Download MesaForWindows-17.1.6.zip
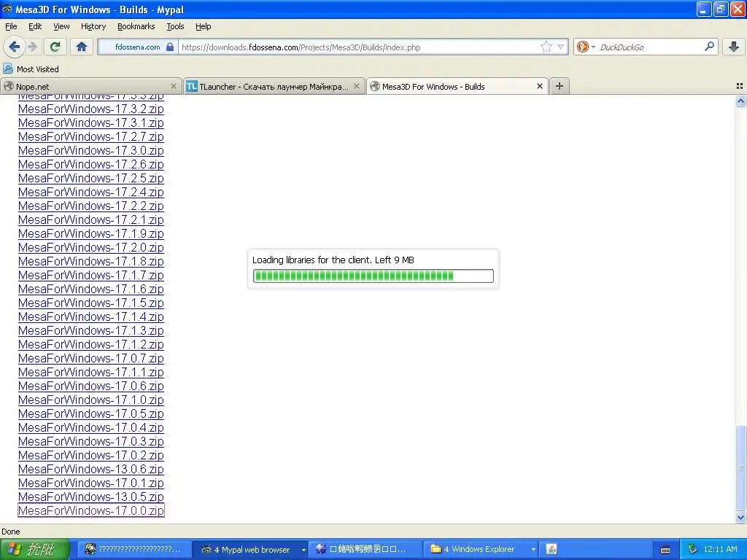 click(91, 289)
